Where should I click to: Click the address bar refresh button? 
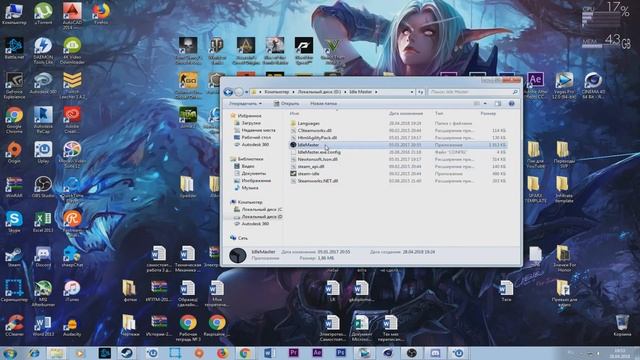[x=420, y=92]
